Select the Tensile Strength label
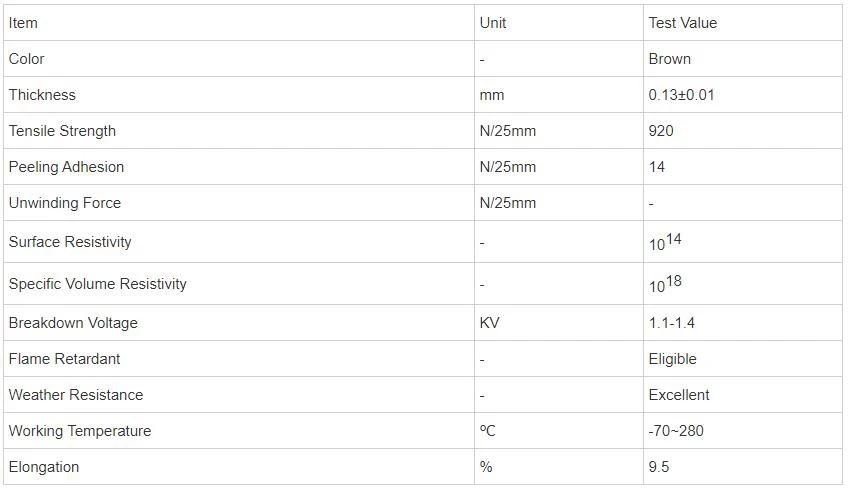 62,131
